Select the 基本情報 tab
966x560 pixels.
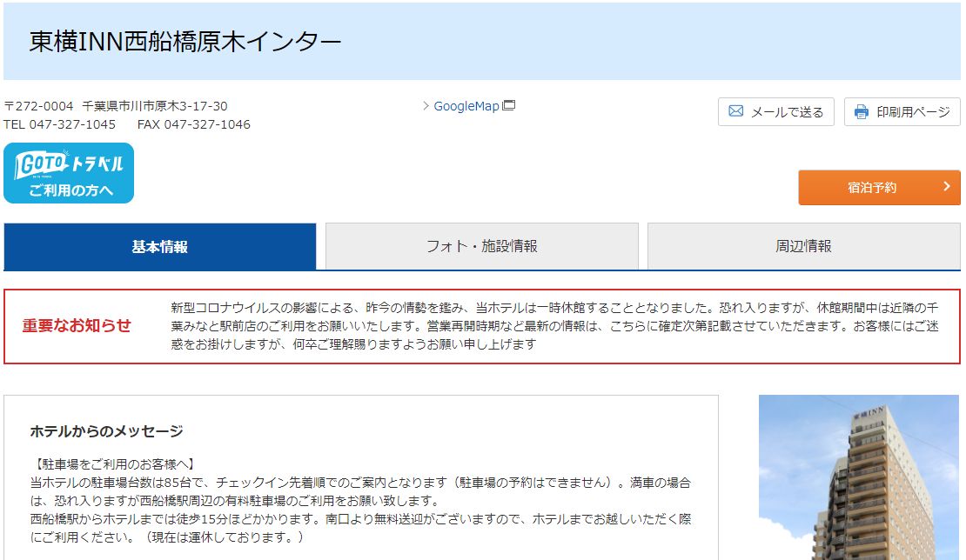click(159, 247)
